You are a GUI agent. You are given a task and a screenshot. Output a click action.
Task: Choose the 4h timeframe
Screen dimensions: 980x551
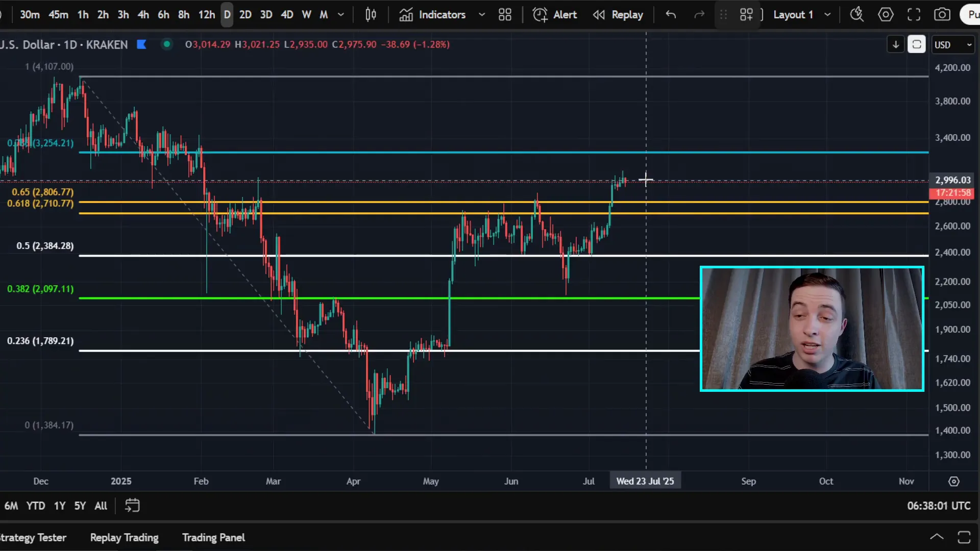[x=143, y=14]
